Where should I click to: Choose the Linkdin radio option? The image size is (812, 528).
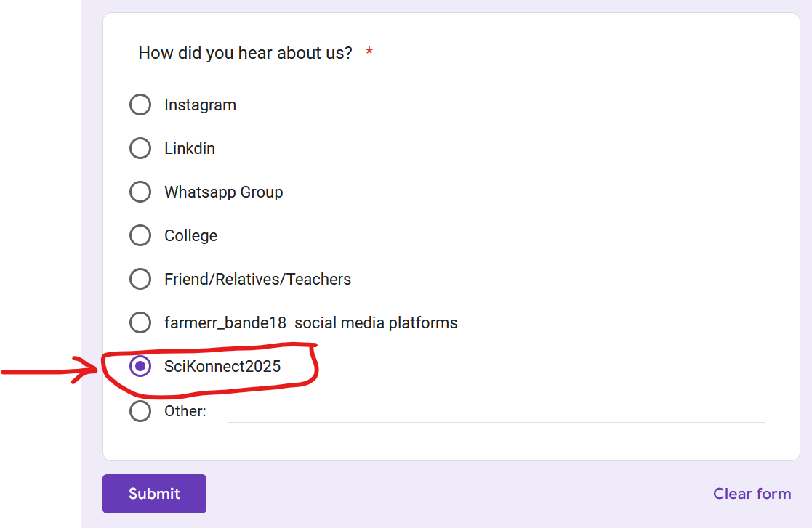[x=140, y=148]
